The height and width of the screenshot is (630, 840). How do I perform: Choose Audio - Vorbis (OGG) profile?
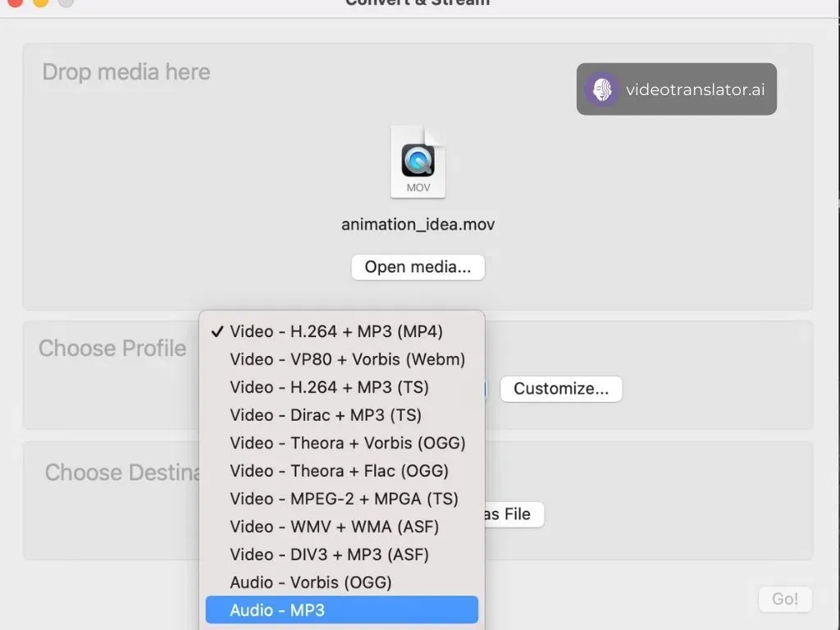coord(342,582)
